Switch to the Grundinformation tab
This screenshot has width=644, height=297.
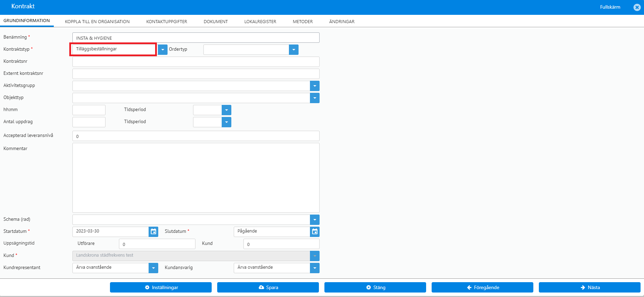[x=27, y=21]
